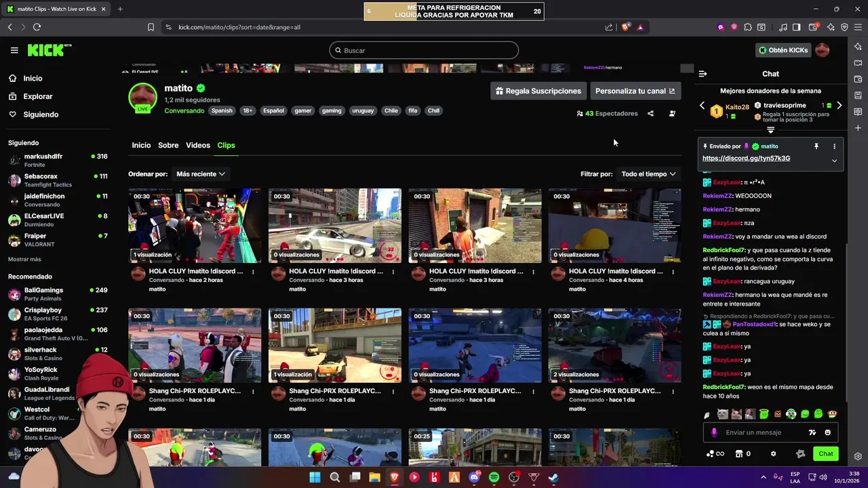Click the follow-user icon beside share icon
The width and height of the screenshot is (868, 488).
(x=672, y=113)
